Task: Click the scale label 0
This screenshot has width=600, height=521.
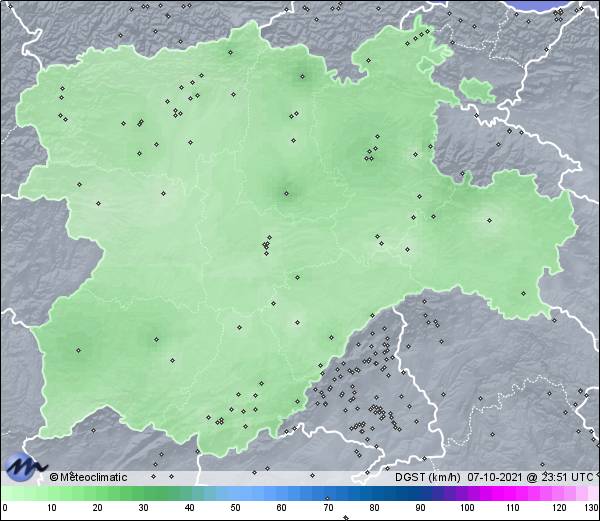Action: click(x=5, y=508)
